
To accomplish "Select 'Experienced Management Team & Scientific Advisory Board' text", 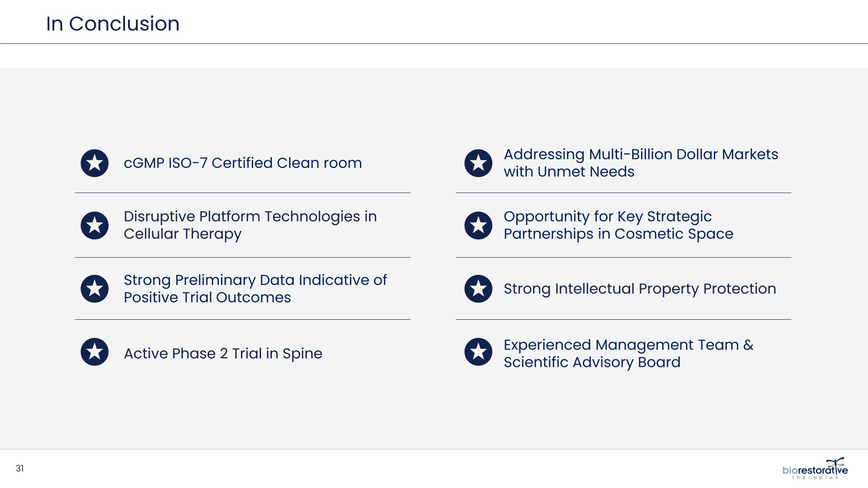I will (628, 354).
